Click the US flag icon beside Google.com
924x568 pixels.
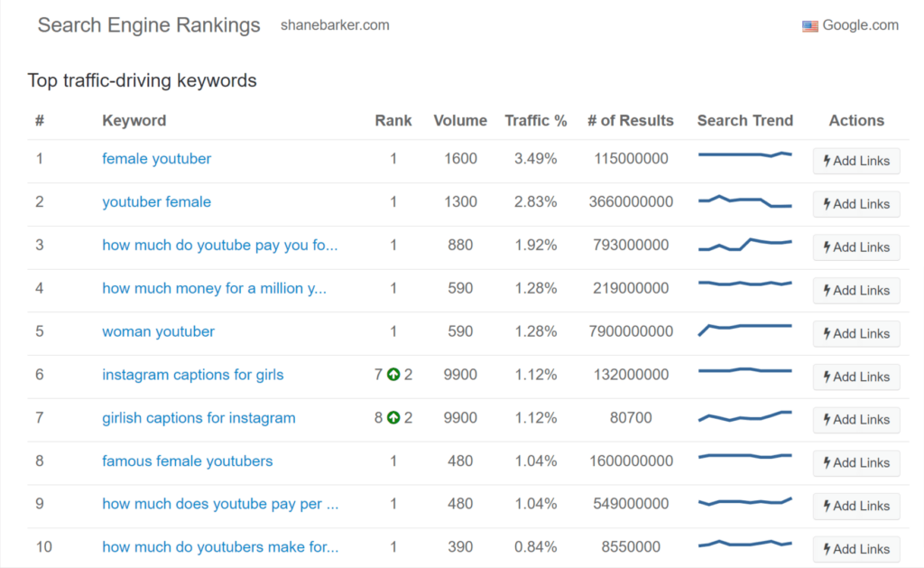pyautogui.click(x=809, y=26)
